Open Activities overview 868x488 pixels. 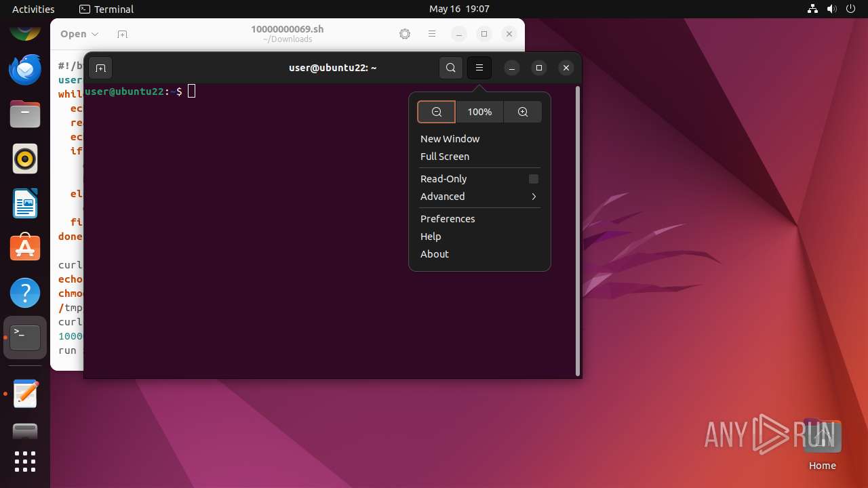pos(33,9)
